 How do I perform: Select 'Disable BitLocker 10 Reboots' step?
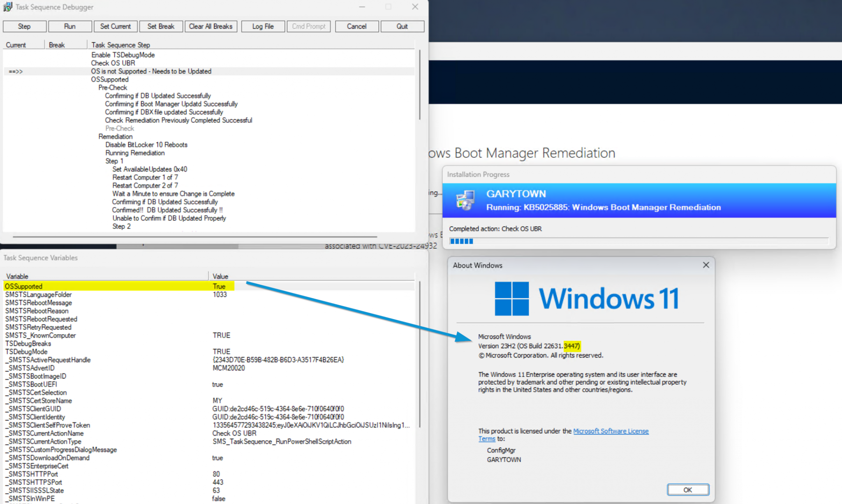146,145
